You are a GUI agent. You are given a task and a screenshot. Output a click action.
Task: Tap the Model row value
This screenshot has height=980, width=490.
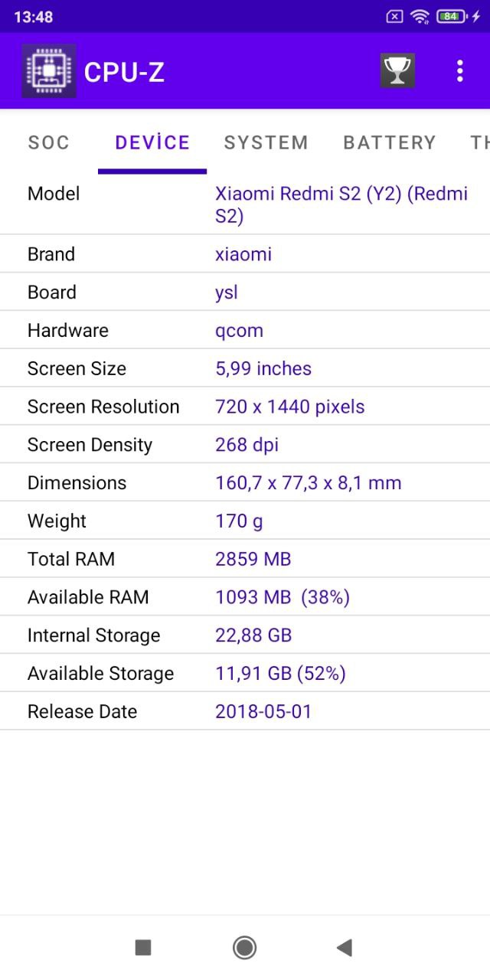341,204
